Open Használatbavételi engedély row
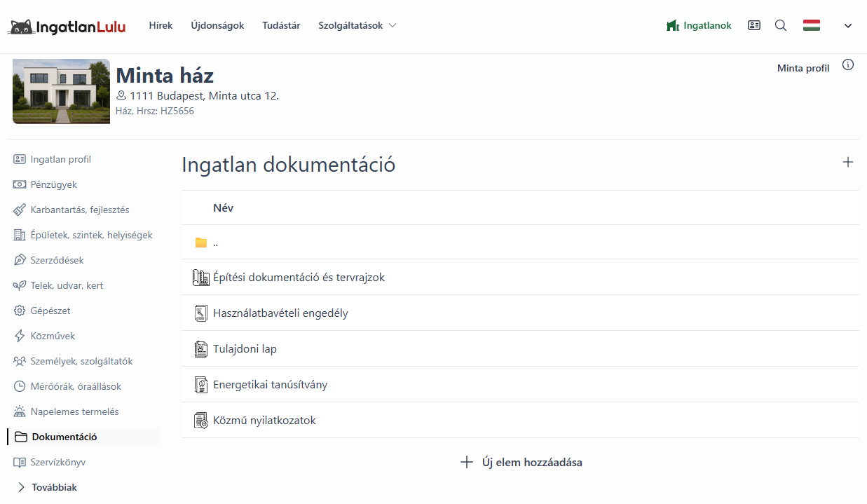The height and width of the screenshot is (504, 867). pyautogui.click(x=520, y=313)
